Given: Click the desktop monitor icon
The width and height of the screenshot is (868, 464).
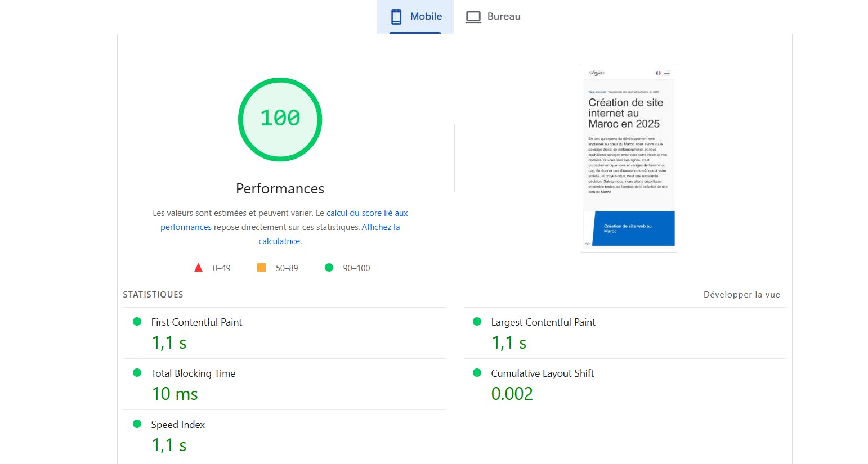Looking at the screenshot, I should click(x=473, y=17).
